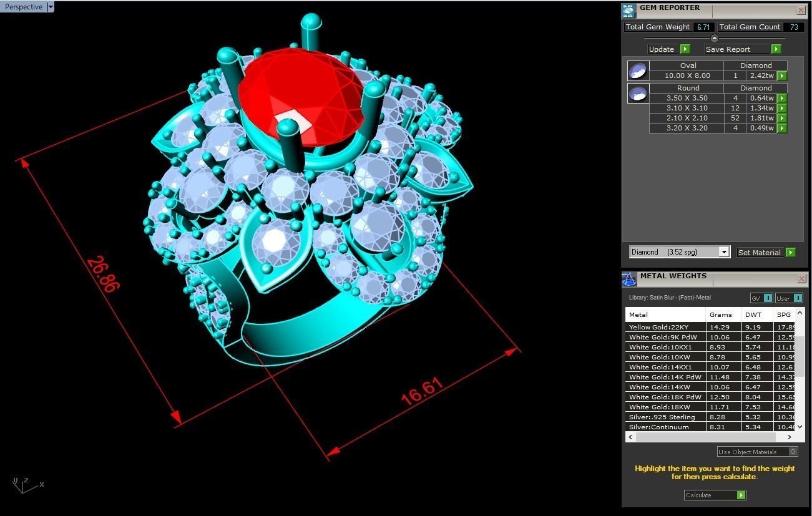This screenshot has height=516, width=812.
Task: Select the Silver:Continuum row
Action: point(711,427)
